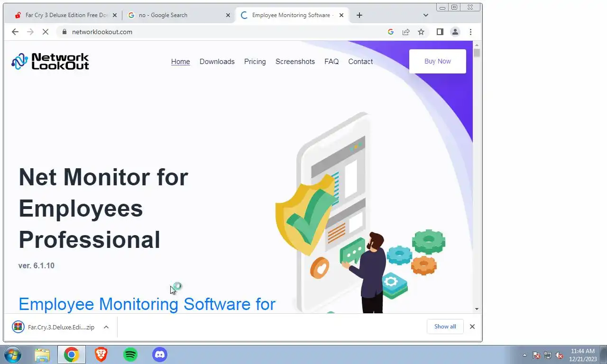This screenshot has height=364, width=607.
Task: Click the Network LookOut logo
Action: coord(50,62)
